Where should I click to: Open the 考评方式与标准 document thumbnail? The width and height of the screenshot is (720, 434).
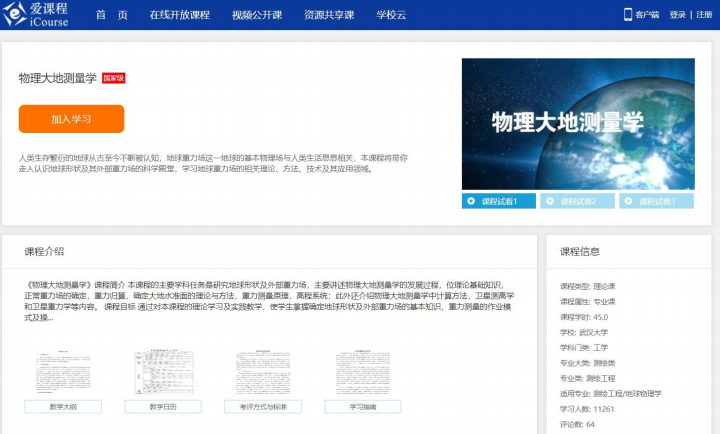pyautogui.click(x=262, y=371)
